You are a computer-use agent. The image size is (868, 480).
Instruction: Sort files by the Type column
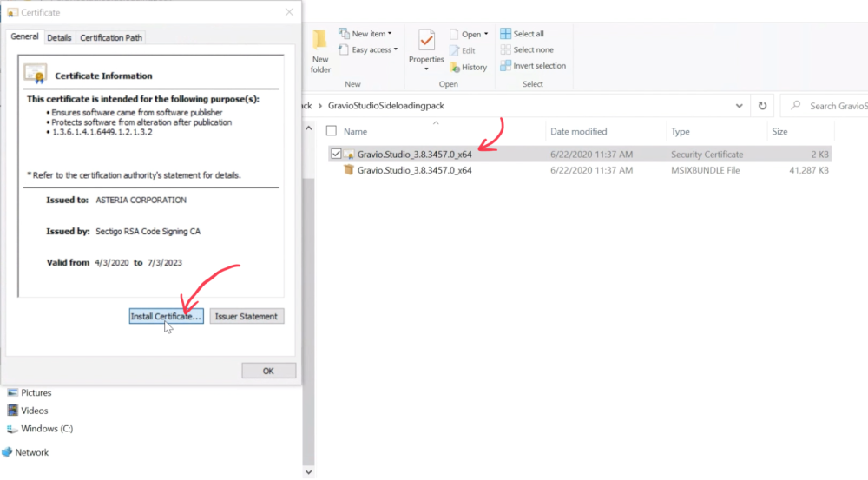(x=681, y=131)
